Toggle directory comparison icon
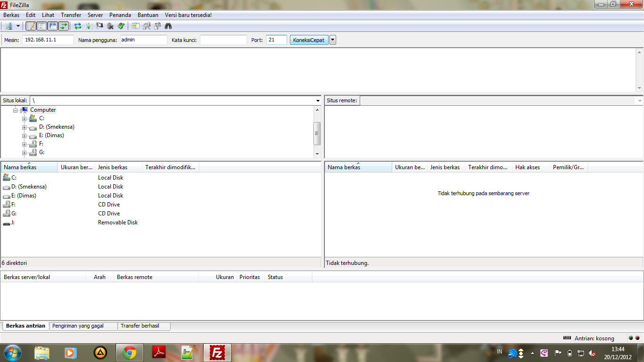 (147, 26)
